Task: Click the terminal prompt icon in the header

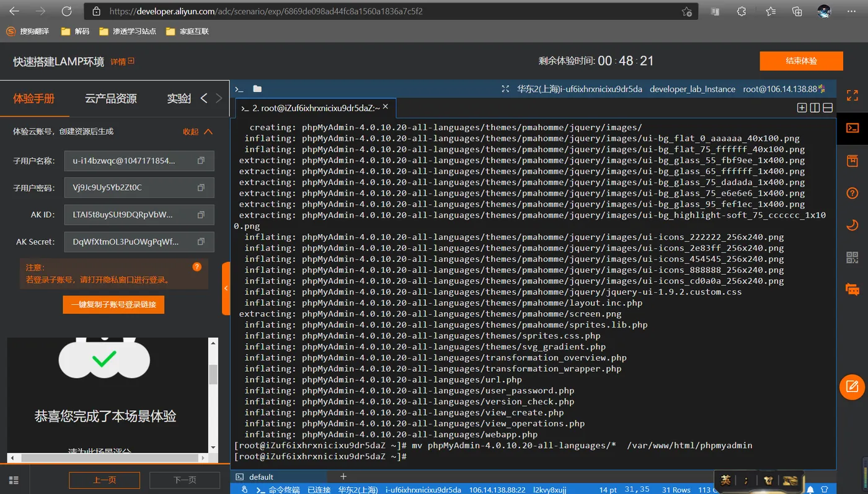Action: tap(239, 89)
